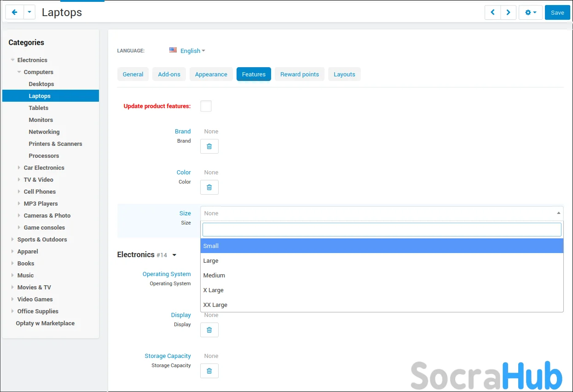Viewport: 573px width, 392px height.
Task: Select Monitors in the category tree
Action: point(41,120)
